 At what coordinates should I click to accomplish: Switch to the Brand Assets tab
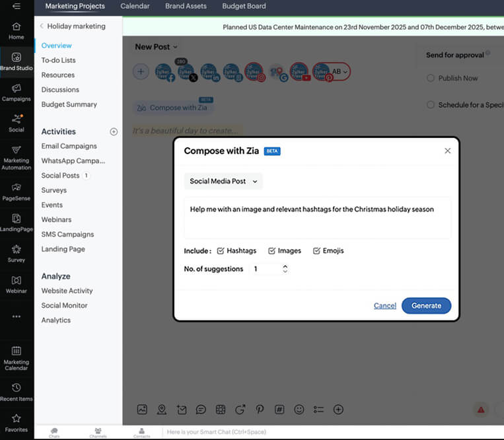[x=186, y=7]
